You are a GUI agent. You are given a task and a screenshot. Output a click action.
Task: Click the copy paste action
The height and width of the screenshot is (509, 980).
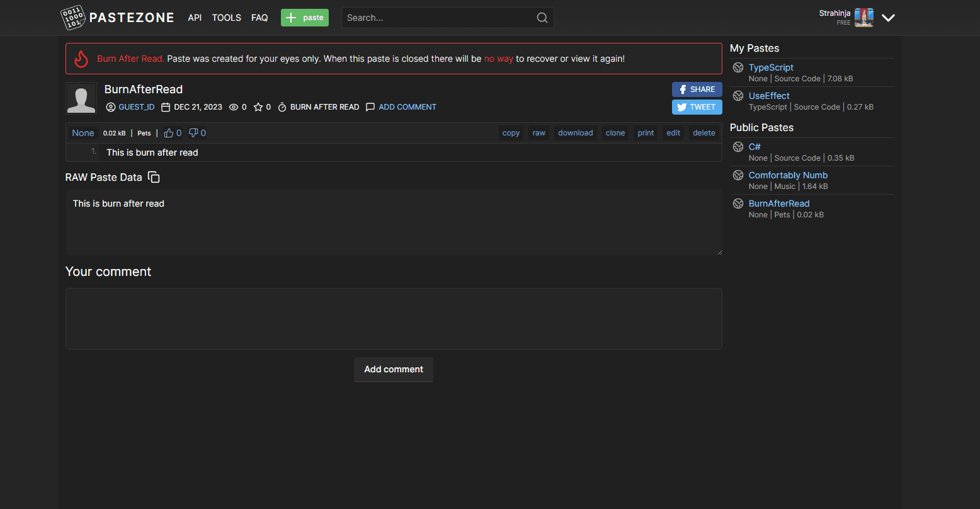[x=511, y=133]
